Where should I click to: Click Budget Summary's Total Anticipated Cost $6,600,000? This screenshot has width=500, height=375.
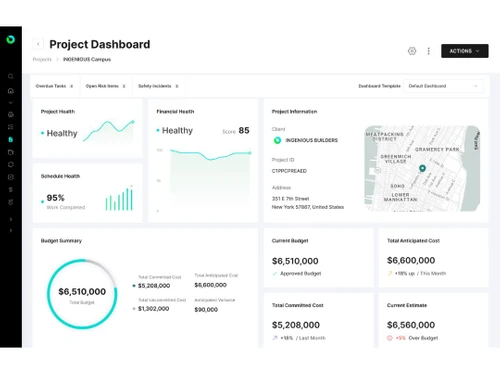[x=211, y=285]
